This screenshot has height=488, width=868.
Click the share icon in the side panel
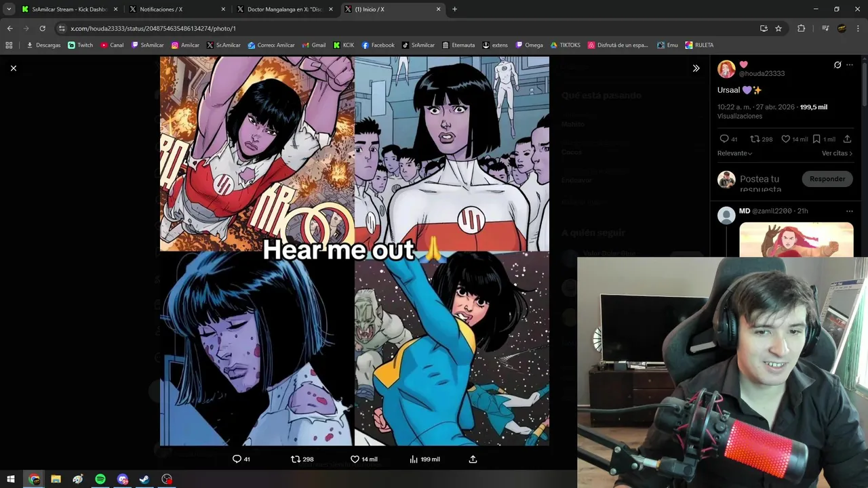pyautogui.click(x=847, y=139)
